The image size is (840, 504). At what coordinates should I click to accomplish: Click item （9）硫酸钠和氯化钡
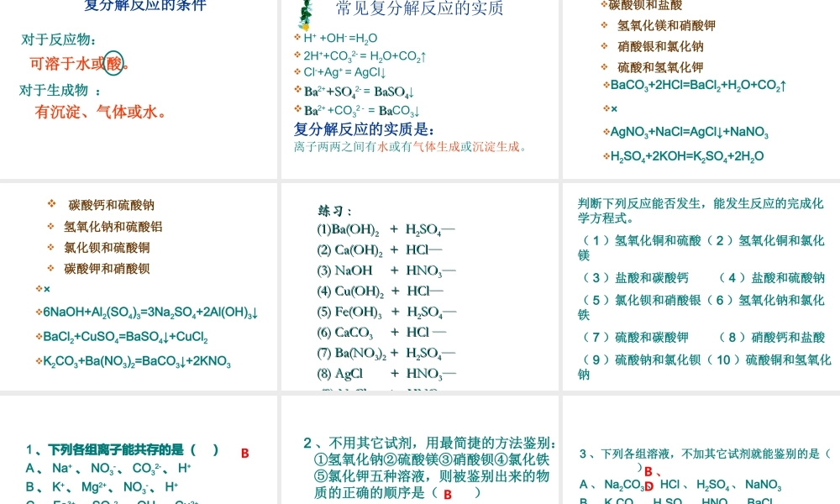coord(641,360)
